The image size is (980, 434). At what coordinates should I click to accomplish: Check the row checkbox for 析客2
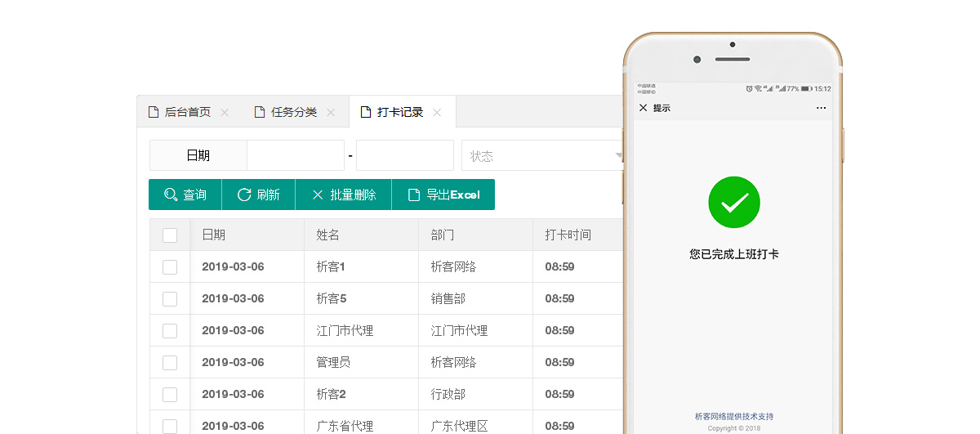coord(170,395)
